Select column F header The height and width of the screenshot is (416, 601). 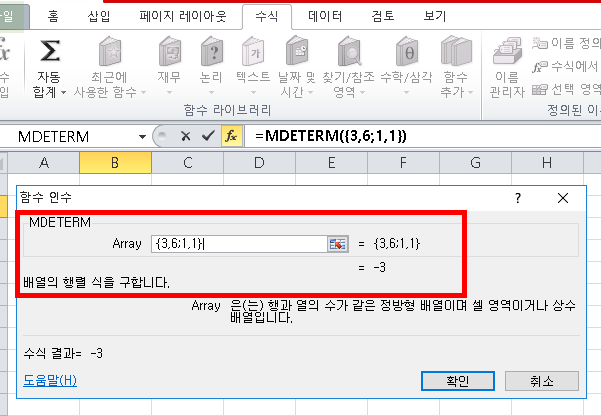point(404,163)
